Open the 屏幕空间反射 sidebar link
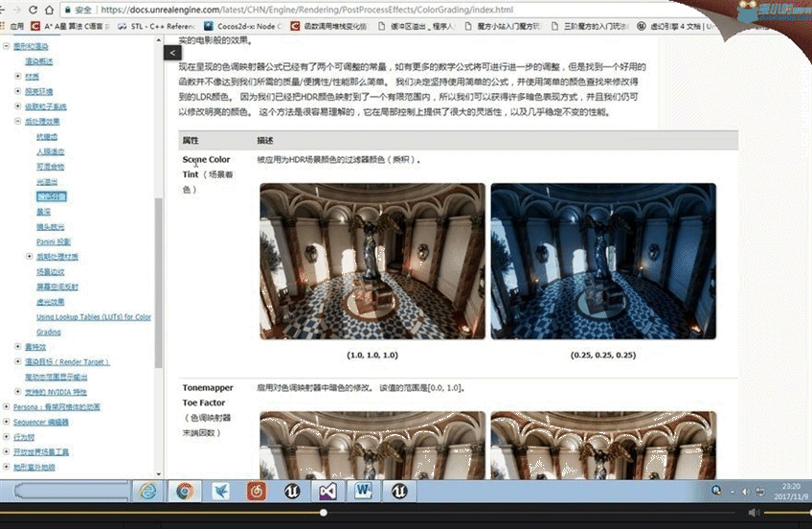The width and height of the screenshot is (812, 529). pos(56,287)
